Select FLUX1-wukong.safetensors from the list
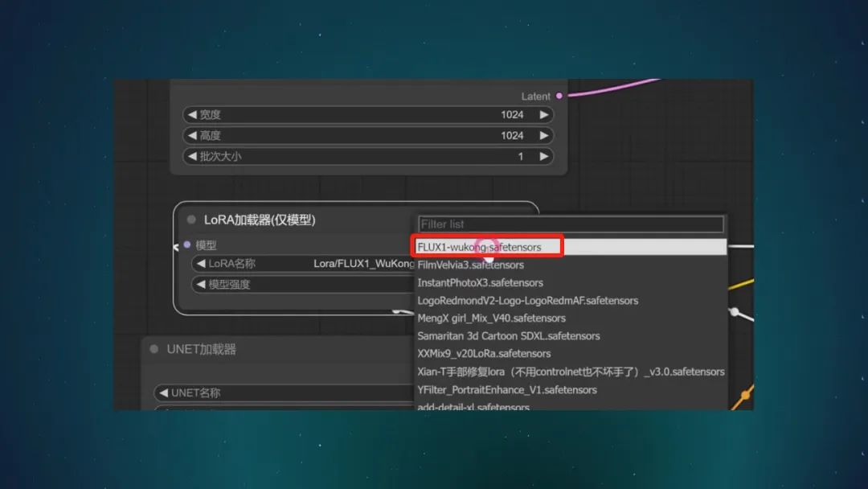 click(479, 247)
